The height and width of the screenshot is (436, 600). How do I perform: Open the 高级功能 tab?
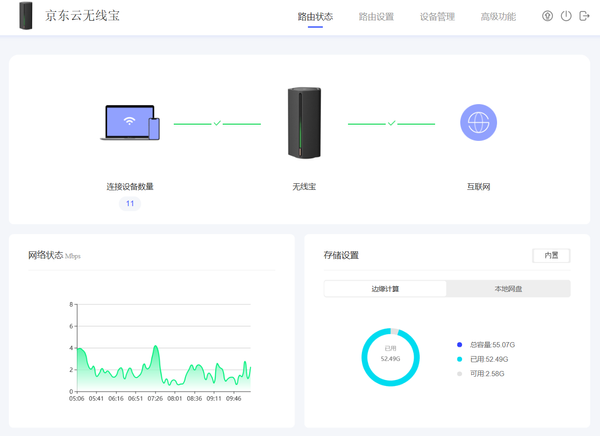[x=498, y=16]
